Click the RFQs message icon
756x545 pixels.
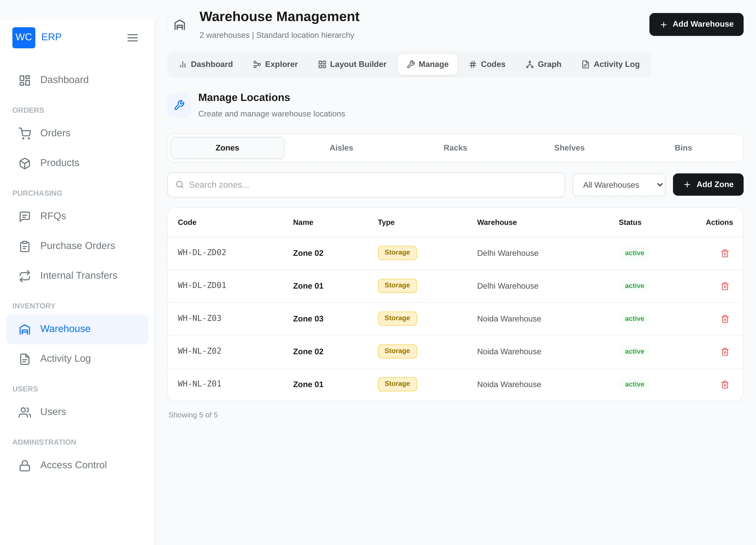click(25, 216)
